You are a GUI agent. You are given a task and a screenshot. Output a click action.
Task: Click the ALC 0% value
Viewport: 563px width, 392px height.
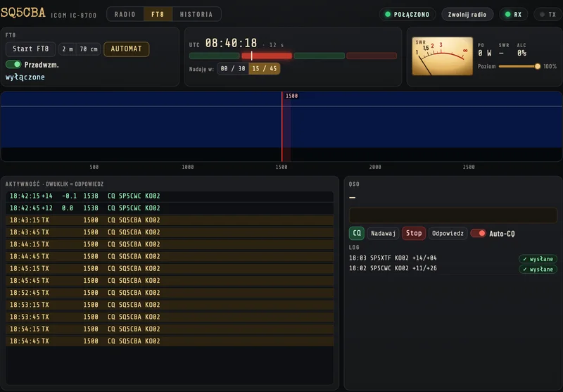521,53
